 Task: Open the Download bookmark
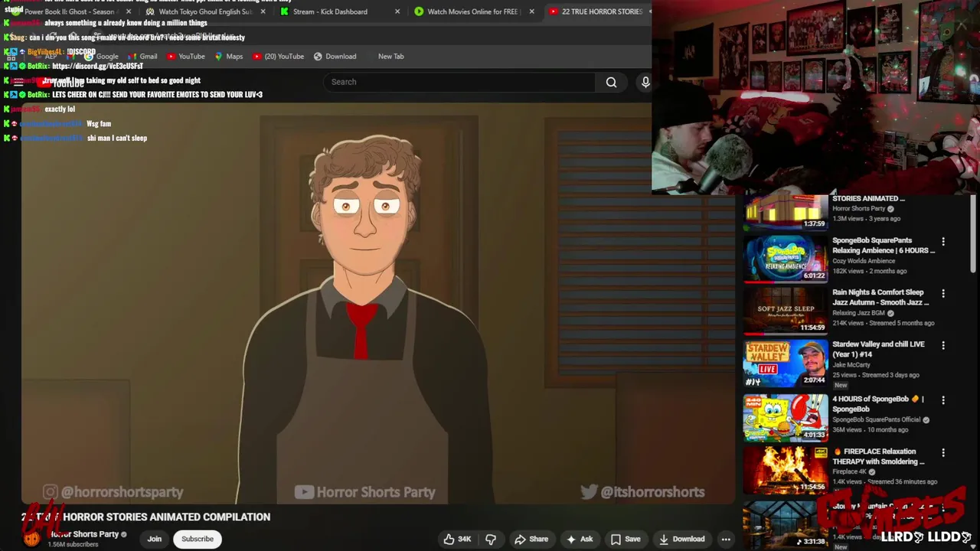coord(335,56)
